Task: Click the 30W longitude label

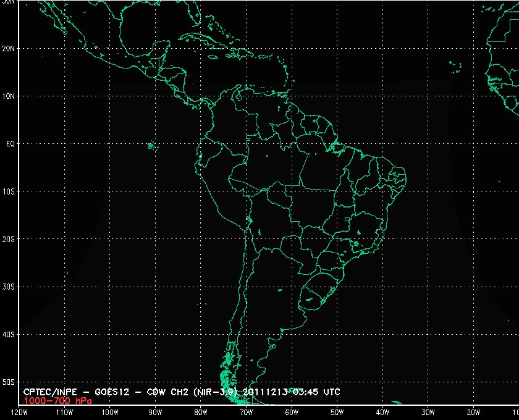Action: tap(428, 412)
